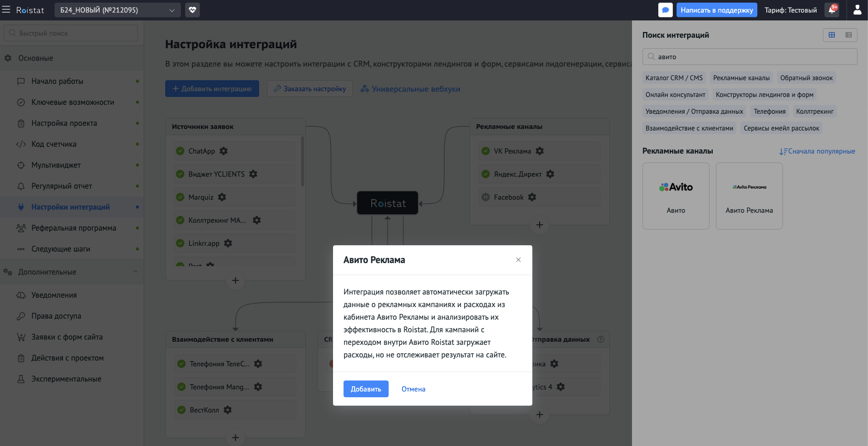Open Начало работы menu item
868x446 pixels.
click(x=72, y=81)
